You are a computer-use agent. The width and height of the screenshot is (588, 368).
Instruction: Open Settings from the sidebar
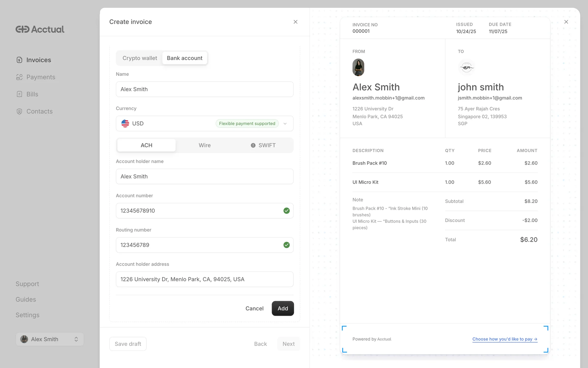pyautogui.click(x=28, y=315)
